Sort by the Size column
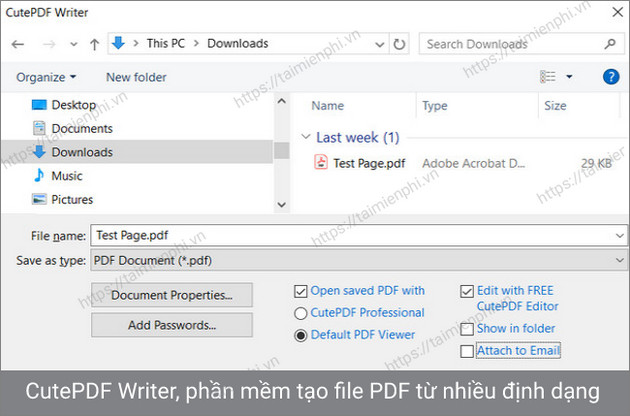This screenshot has width=630, height=416. pos(555,106)
